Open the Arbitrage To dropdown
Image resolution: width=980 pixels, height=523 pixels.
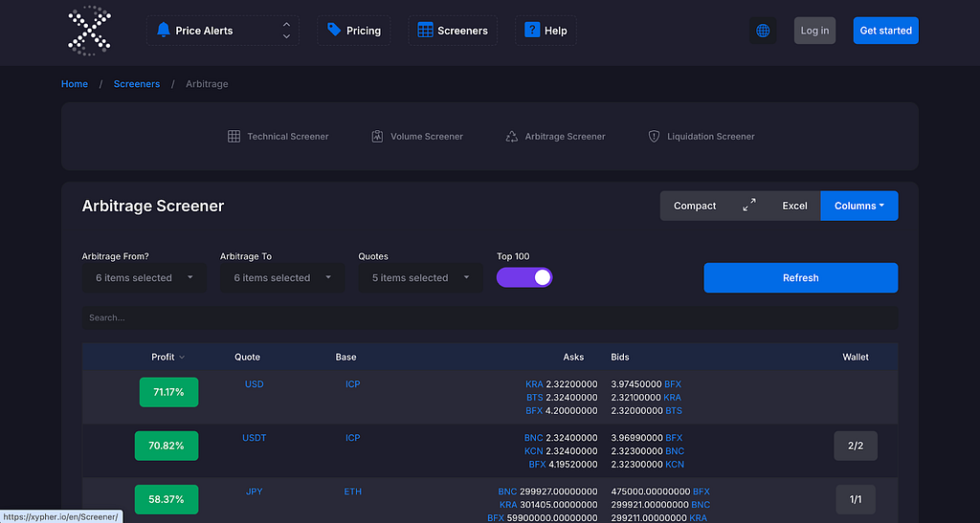tap(282, 277)
